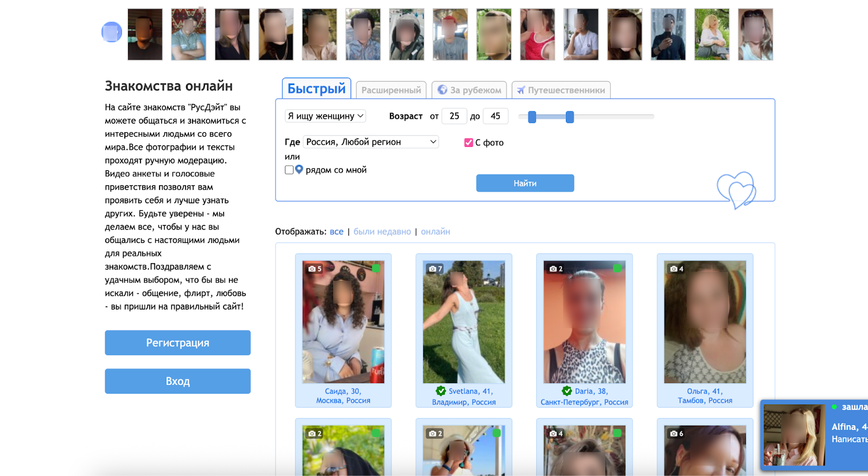868x476 pixels.
Task: Open Ольга, 41 profile photo
Action: 705,322
